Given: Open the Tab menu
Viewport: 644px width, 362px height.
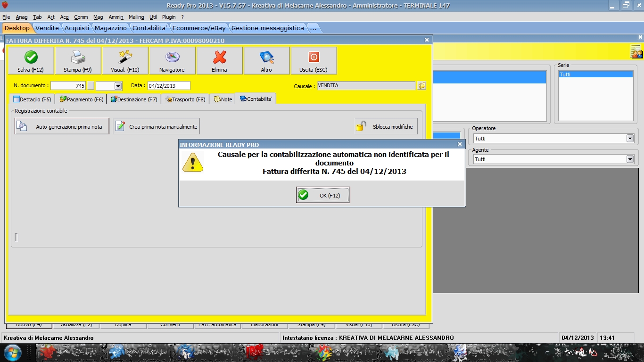Looking at the screenshot, I should [37, 17].
